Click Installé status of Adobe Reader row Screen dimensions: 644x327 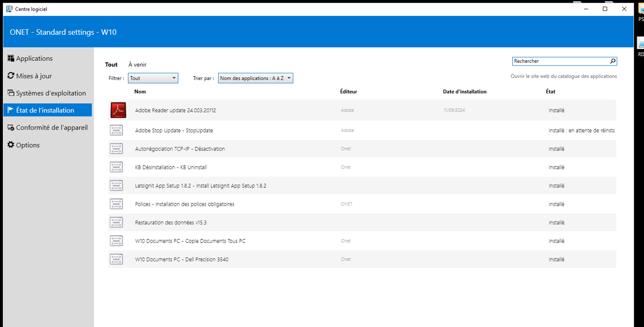pos(557,110)
